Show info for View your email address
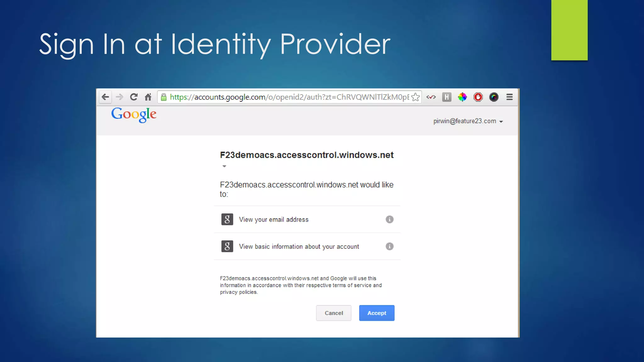Screen dimensions: 644x362 (389, 219)
